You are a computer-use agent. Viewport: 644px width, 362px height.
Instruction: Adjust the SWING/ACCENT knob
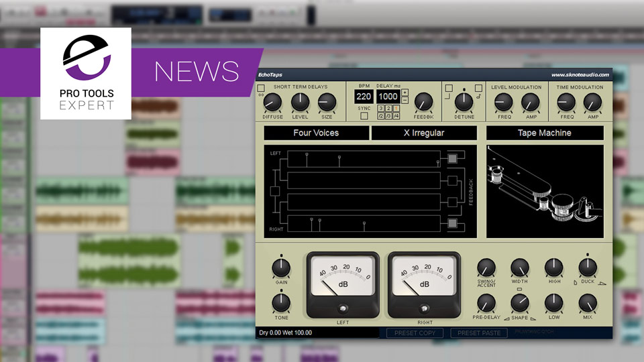pos(486,267)
